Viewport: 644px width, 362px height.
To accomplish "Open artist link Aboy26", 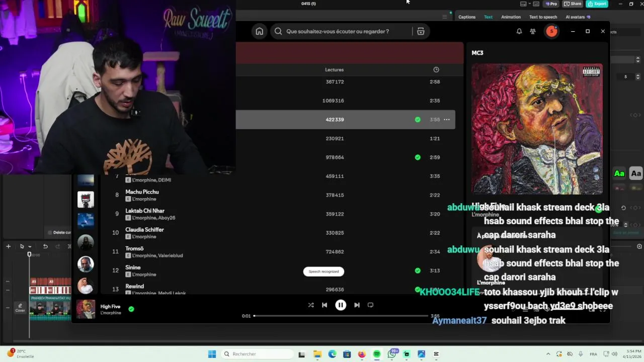I will coord(167,218).
